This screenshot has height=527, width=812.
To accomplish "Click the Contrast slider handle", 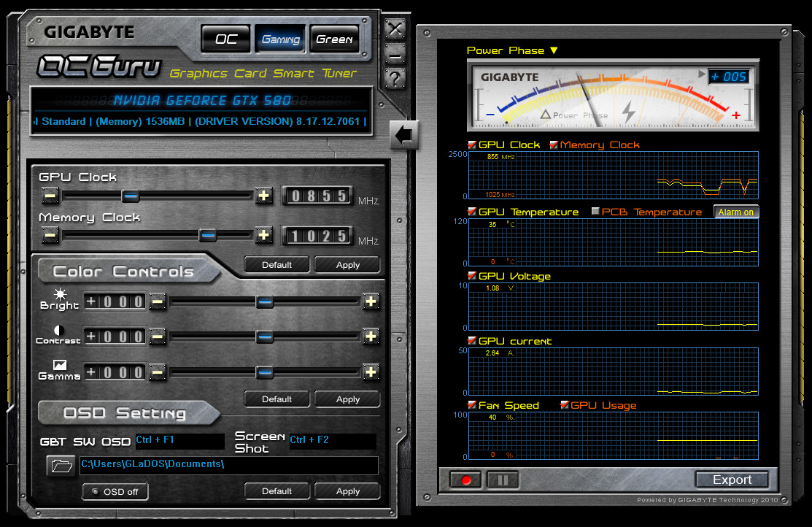I will [x=265, y=336].
